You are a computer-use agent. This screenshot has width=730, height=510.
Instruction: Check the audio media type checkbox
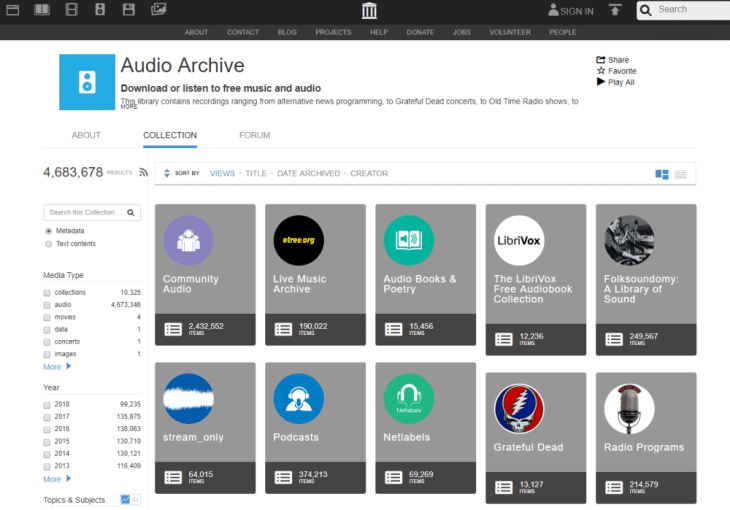[x=47, y=305]
